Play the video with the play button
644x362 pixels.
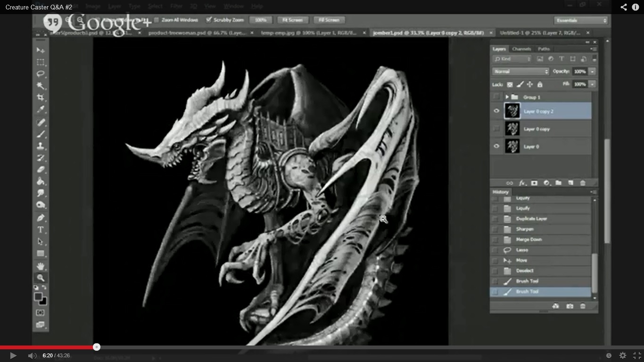[13, 355]
